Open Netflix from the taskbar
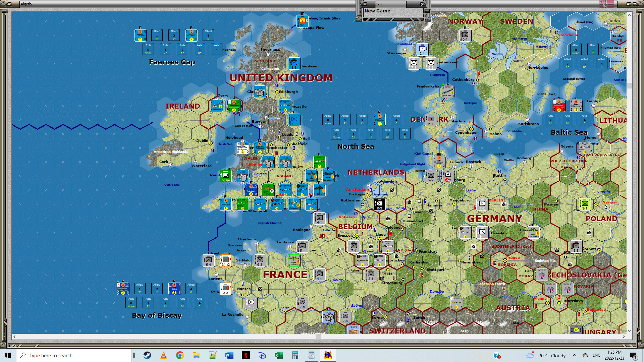Screen dimensions: 644x362 246,355
